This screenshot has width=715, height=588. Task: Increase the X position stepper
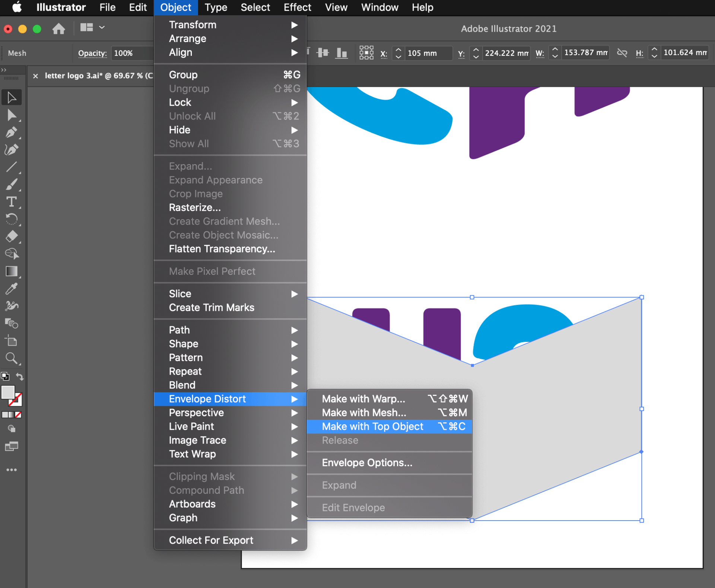(398, 50)
